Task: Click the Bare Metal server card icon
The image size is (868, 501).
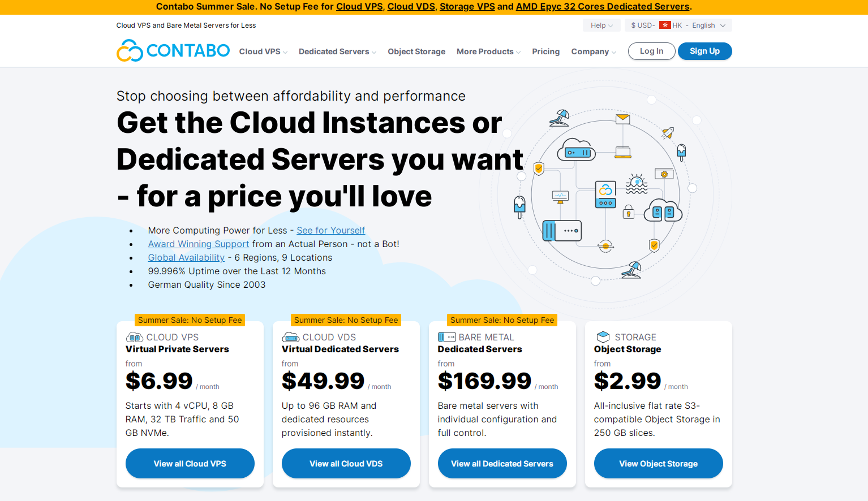Action: click(x=446, y=337)
